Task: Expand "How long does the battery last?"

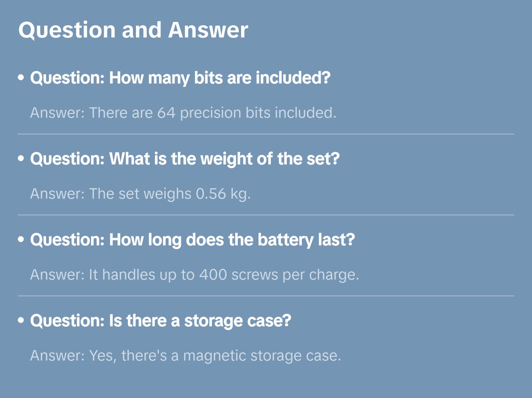Action: (x=192, y=240)
